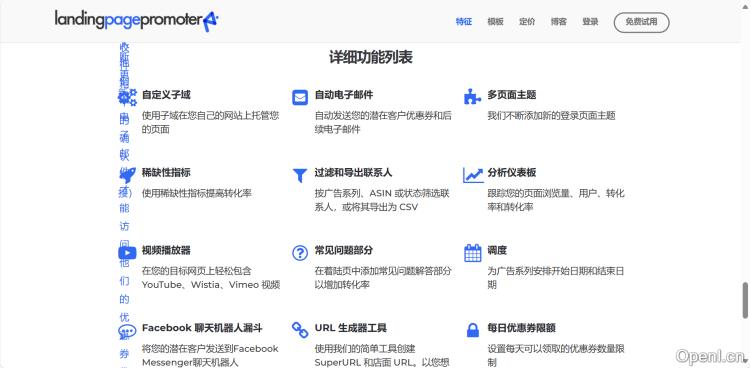Viewport: 750px width, 368px height.
Task: Click the video play icon for 视频播放器
Action: coord(127,252)
